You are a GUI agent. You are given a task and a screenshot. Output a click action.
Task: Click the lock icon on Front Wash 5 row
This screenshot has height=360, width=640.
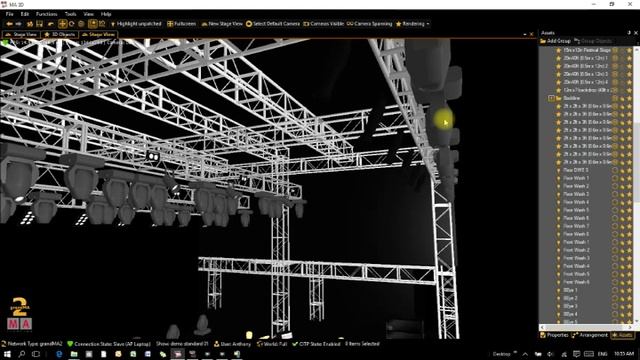(622, 274)
